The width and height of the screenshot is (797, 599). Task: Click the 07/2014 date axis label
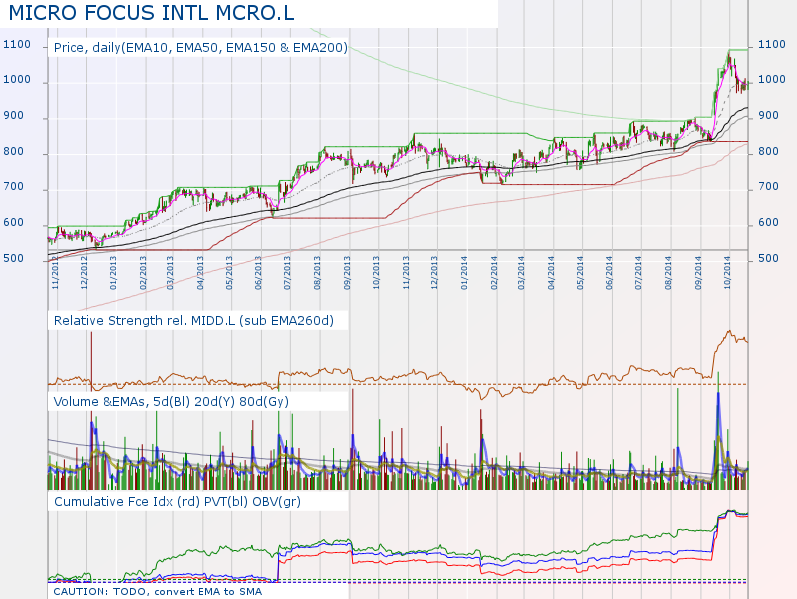click(x=638, y=273)
